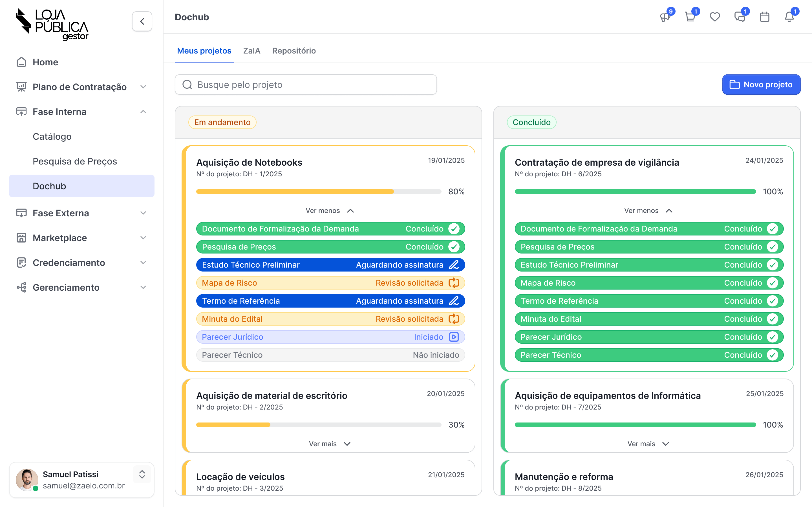This screenshot has height=507, width=812.
Task: Click the Novo projeto button
Action: click(761, 84)
